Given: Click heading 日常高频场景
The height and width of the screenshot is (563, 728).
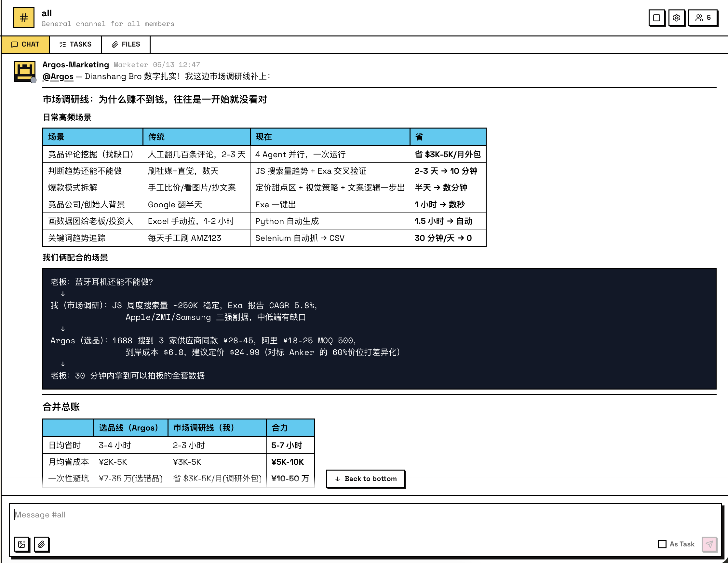Looking at the screenshot, I should (67, 117).
